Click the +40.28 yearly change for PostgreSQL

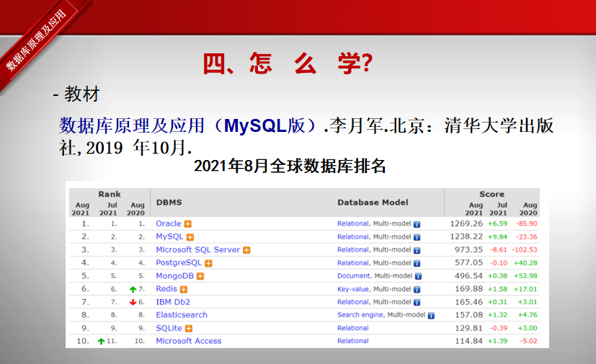525,263
